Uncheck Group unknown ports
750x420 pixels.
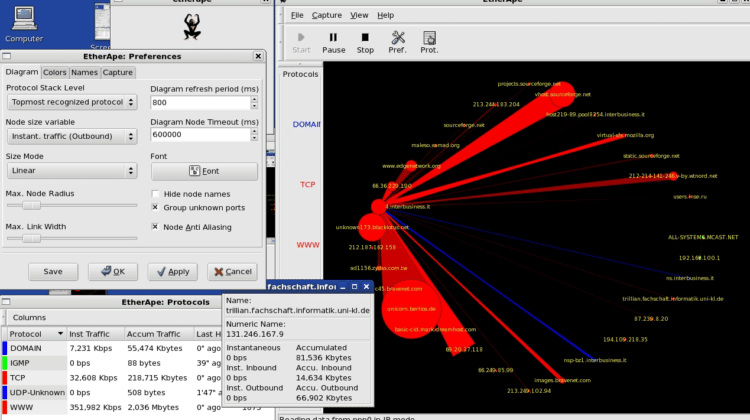click(x=155, y=207)
